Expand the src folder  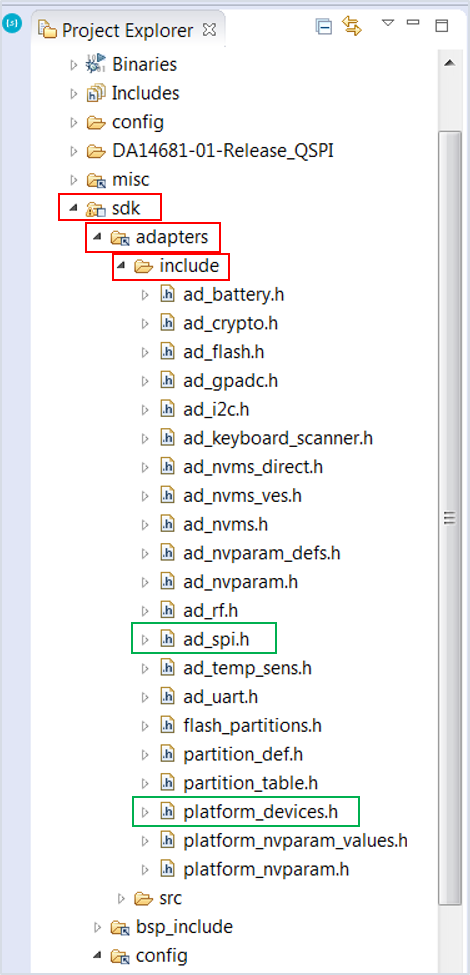click(122, 898)
